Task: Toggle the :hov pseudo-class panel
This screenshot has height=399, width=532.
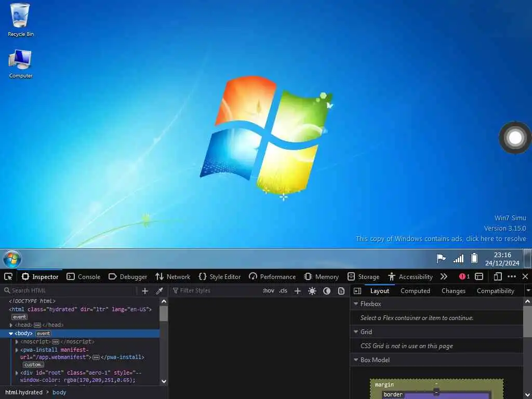Action: 269,290
